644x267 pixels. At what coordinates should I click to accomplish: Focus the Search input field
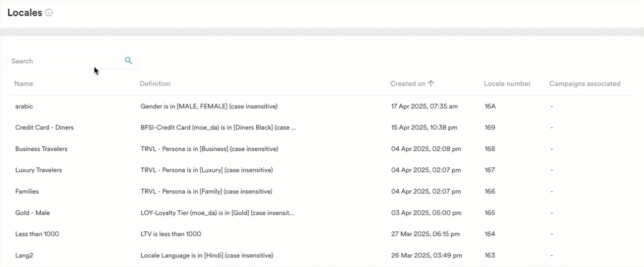pos(72,61)
